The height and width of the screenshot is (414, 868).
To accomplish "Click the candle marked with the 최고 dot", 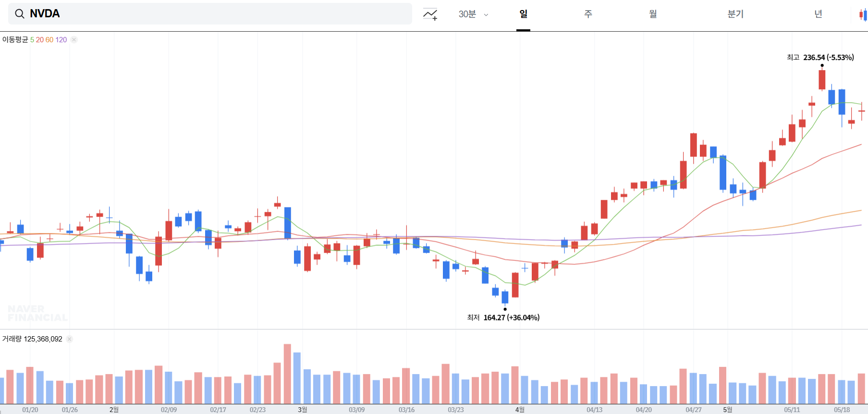I will point(822,80).
